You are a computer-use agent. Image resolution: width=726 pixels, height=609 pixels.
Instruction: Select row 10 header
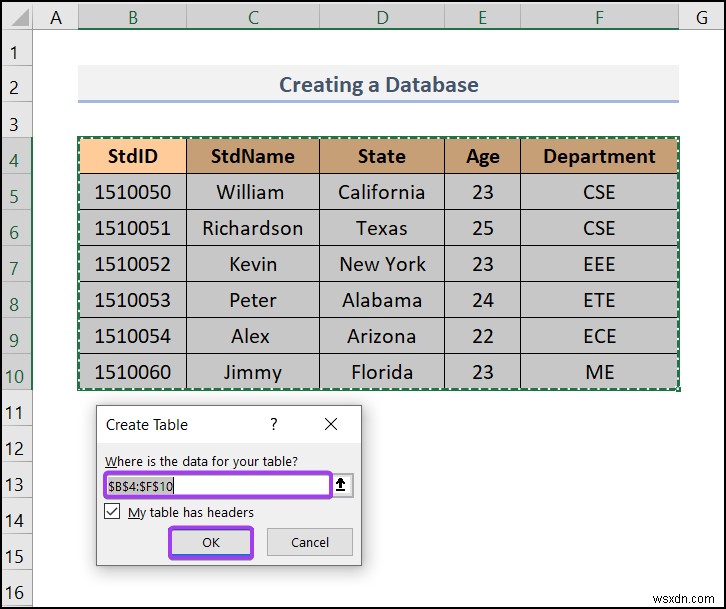(x=17, y=372)
